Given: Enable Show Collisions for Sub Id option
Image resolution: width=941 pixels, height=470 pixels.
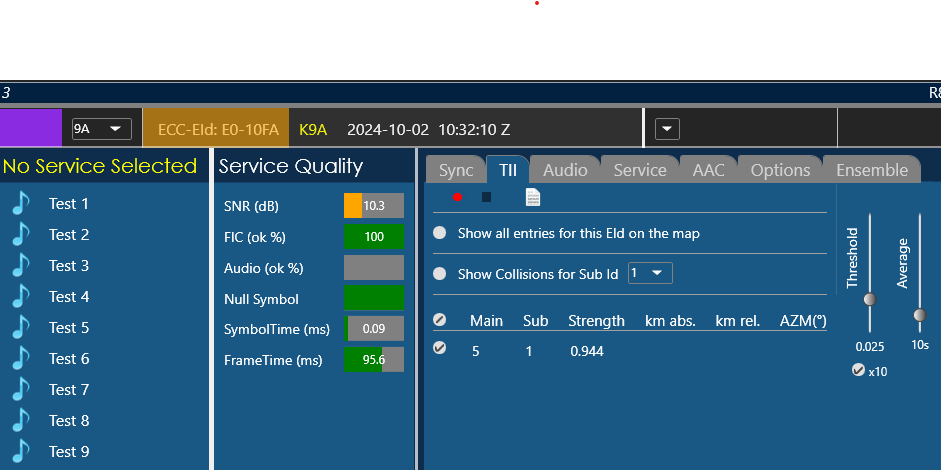Looking at the screenshot, I should [x=440, y=274].
